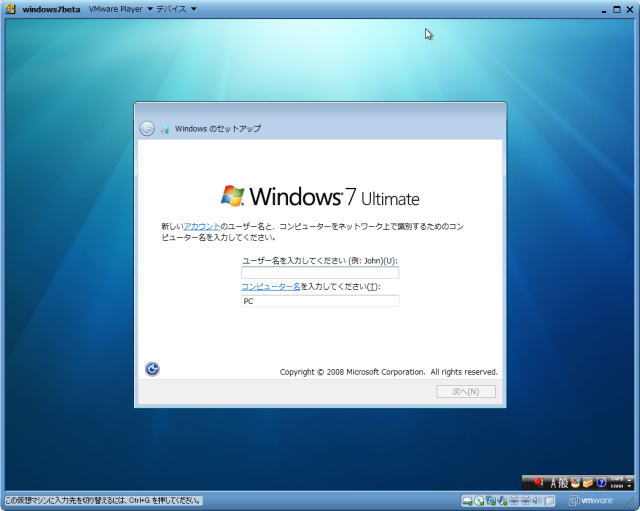Click the sound card speaker icon in status bar
Viewport: 640px width, 511px height.
tap(537, 501)
